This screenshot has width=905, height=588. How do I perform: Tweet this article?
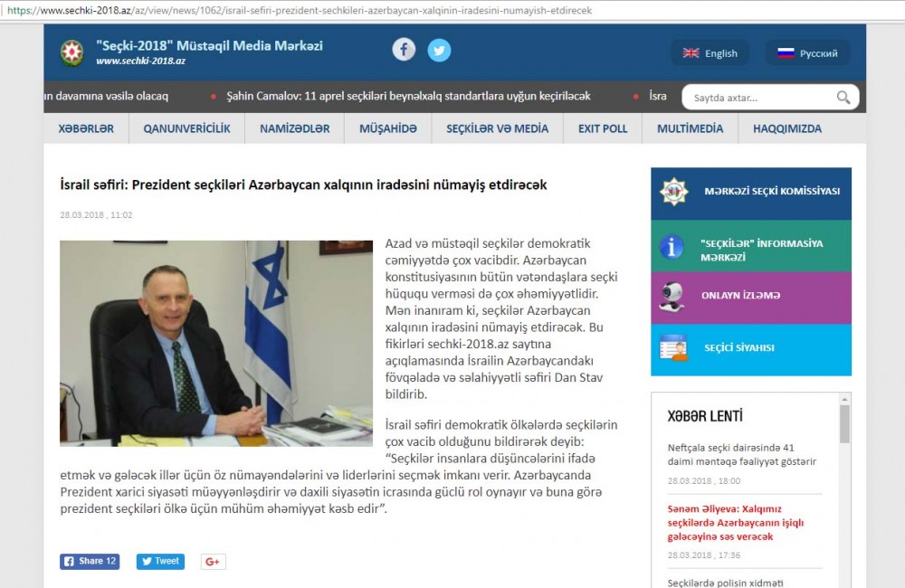[160, 562]
